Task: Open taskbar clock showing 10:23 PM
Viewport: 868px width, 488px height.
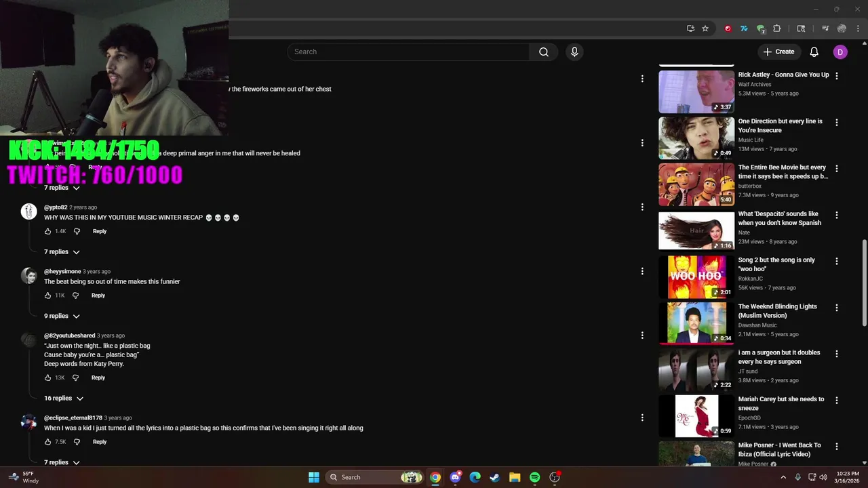Action: [848, 477]
